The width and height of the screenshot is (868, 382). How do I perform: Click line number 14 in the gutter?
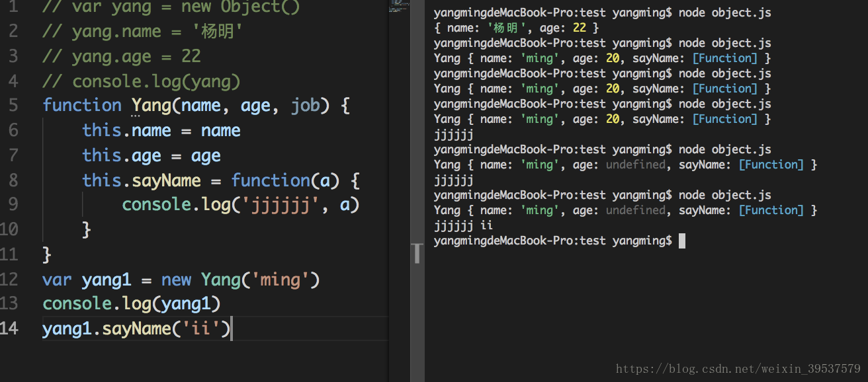pos(9,328)
